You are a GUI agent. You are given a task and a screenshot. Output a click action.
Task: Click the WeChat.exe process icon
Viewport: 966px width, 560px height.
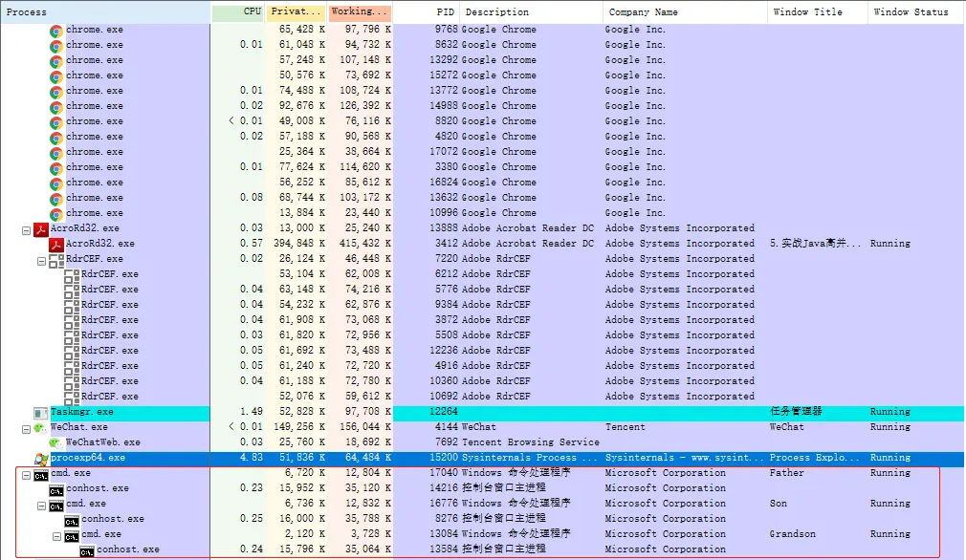point(41,428)
